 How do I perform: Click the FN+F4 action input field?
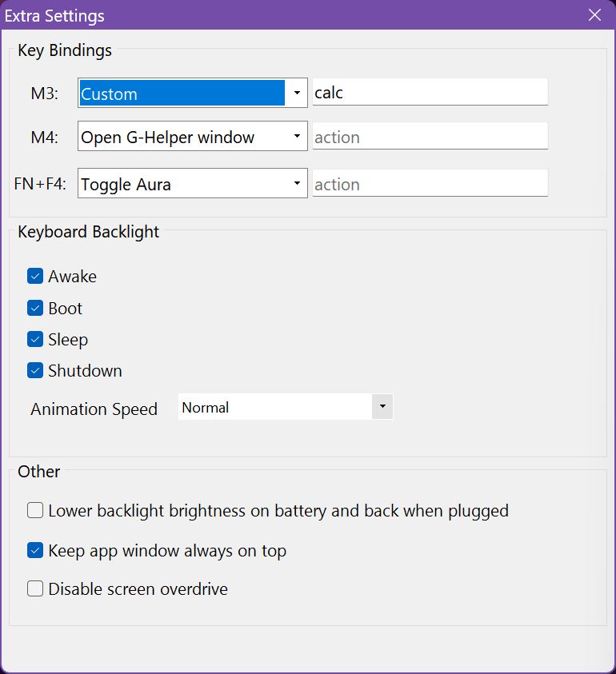(430, 184)
